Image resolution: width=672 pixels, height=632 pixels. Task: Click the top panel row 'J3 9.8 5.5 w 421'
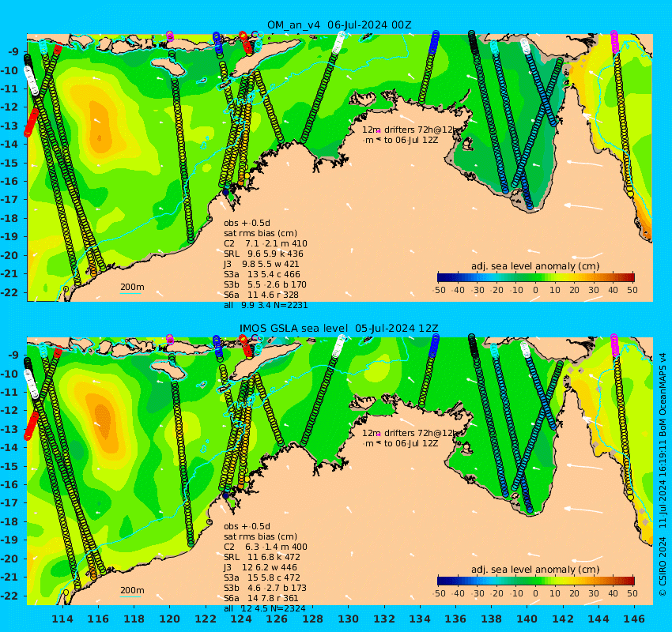click(x=261, y=264)
